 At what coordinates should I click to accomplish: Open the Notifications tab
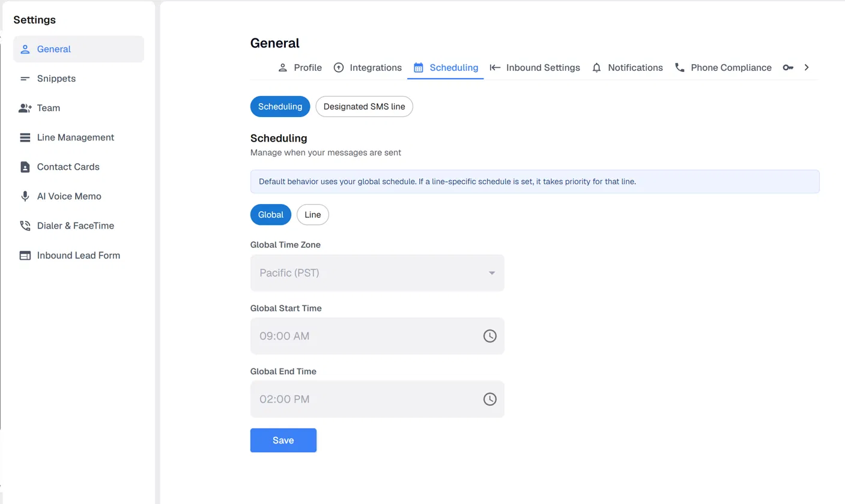628,68
